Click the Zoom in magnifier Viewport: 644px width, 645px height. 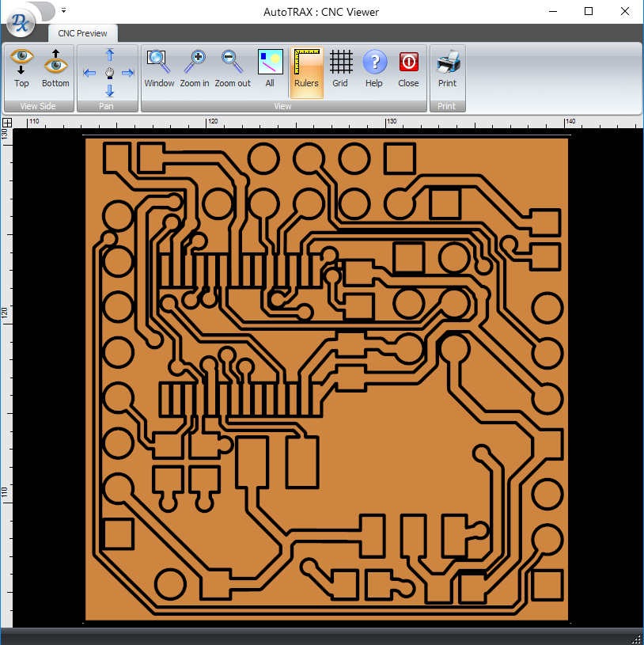(x=195, y=68)
